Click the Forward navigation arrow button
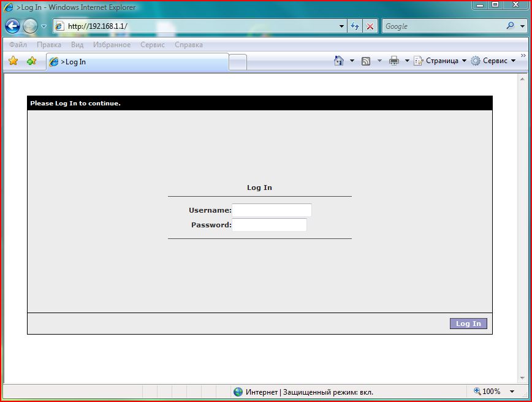Image resolution: width=532 pixels, height=402 pixels. pyautogui.click(x=30, y=26)
